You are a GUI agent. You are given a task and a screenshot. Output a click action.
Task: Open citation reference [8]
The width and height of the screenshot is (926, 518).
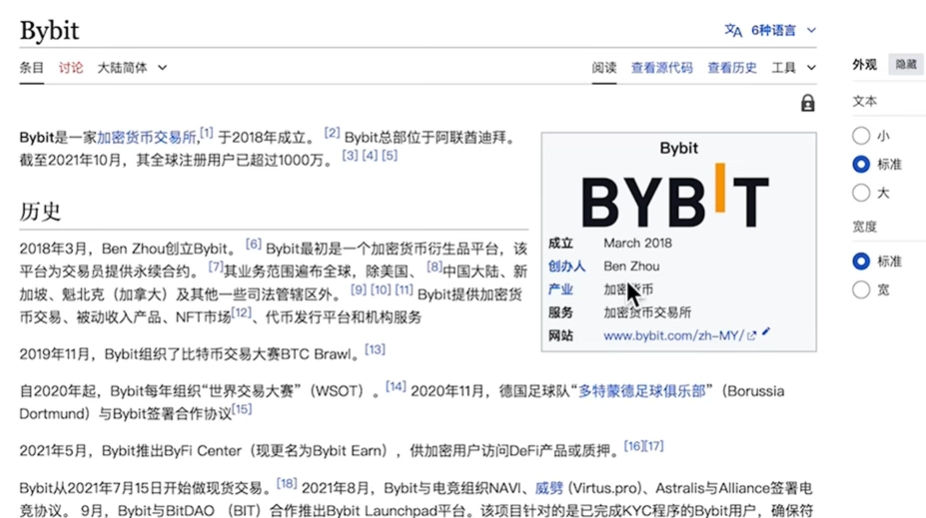coord(434,266)
